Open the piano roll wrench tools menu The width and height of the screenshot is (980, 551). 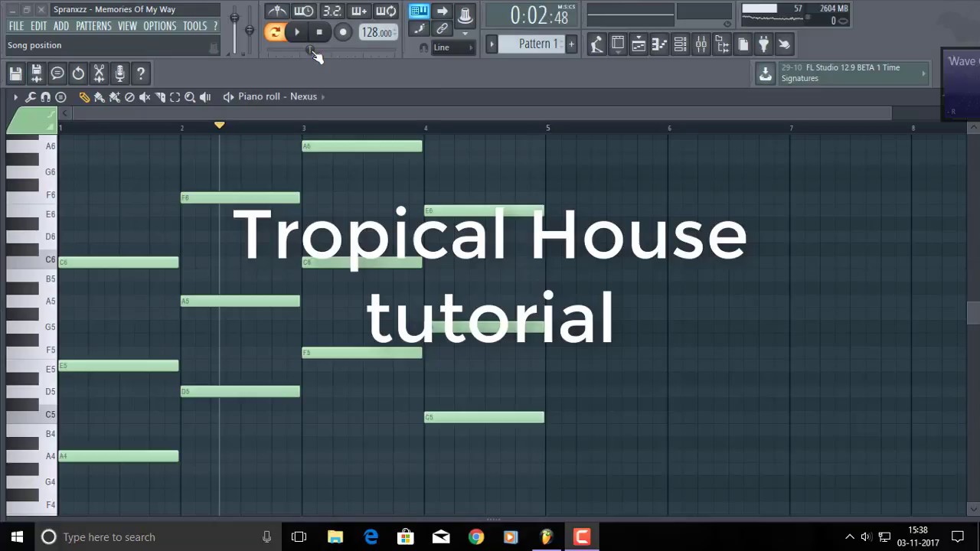[x=31, y=97]
